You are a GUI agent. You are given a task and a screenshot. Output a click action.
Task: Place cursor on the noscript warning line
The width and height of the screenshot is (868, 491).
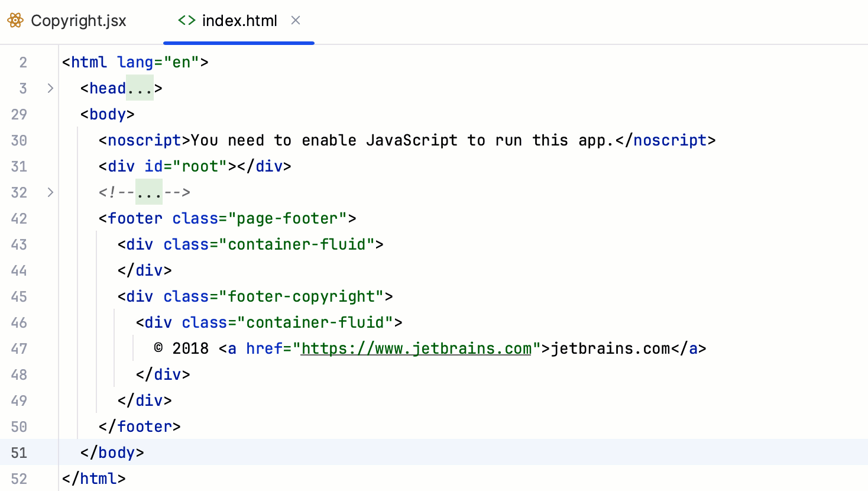click(x=355, y=140)
